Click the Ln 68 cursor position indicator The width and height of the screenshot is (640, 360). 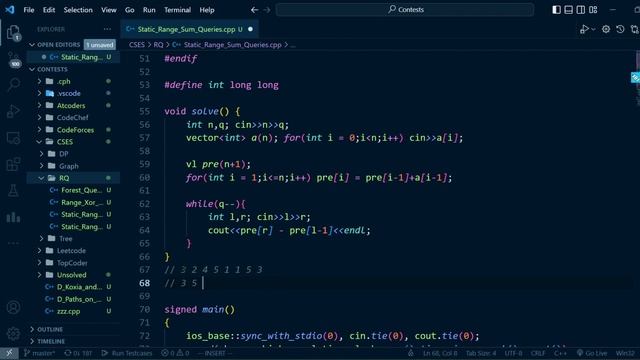pos(440,353)
